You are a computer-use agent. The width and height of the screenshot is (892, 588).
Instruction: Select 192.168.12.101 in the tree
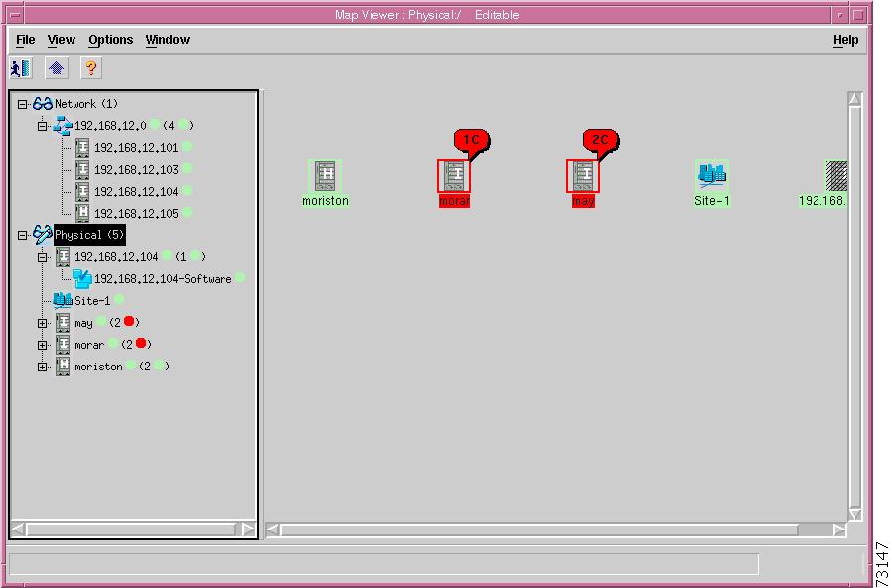136,148
